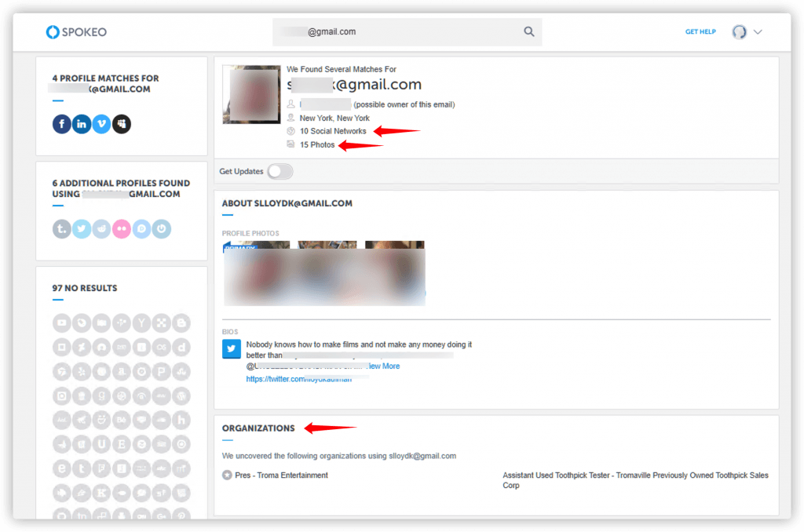Image resolution: width=804 pixels, height=532 pixels.
Task: Open the LinkedIn profile match icon
Action: pyautogui.click(x=82, y=123)
